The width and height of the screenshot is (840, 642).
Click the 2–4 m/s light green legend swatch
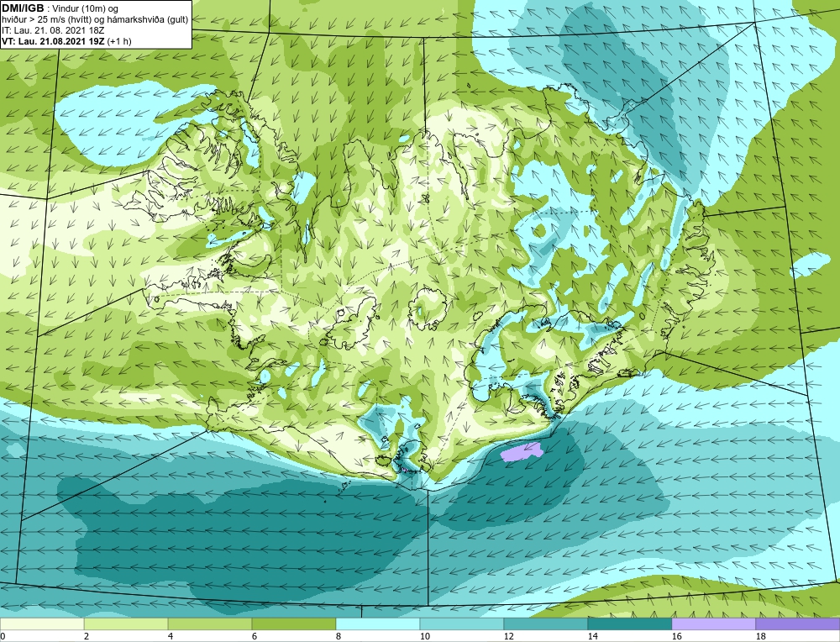tap(126, 624)
